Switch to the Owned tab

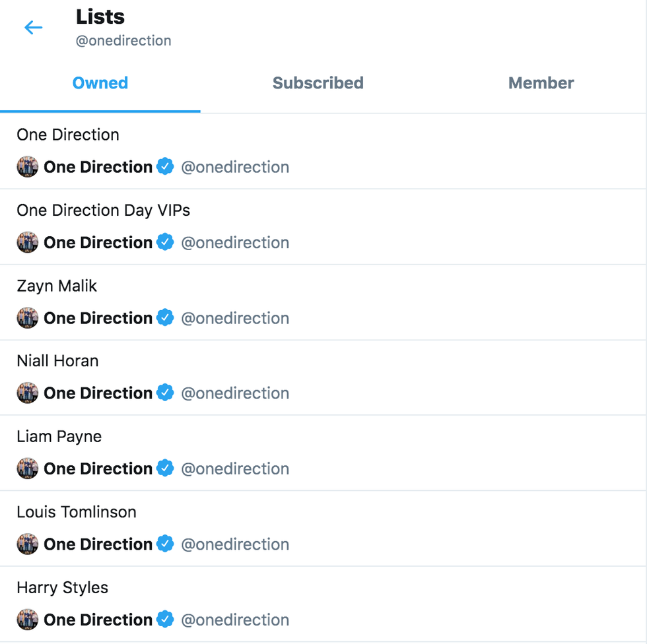100,83
